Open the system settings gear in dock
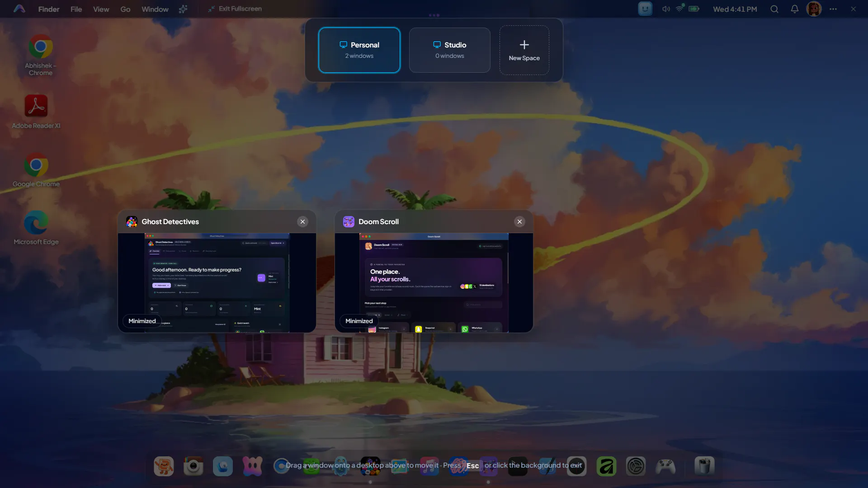 636,466
